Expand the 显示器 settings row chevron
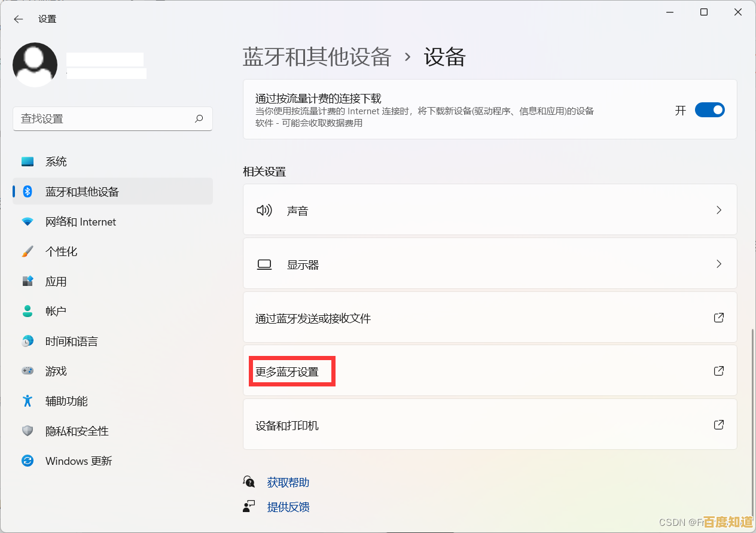 (718, 264)
